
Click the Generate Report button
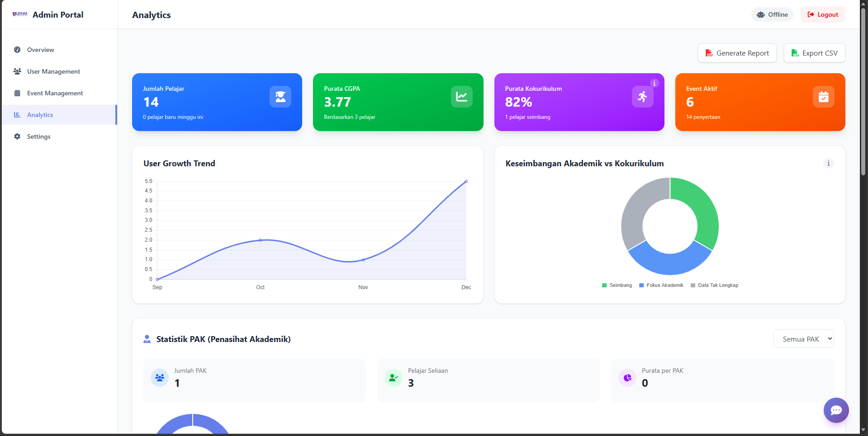coord(737,53)
